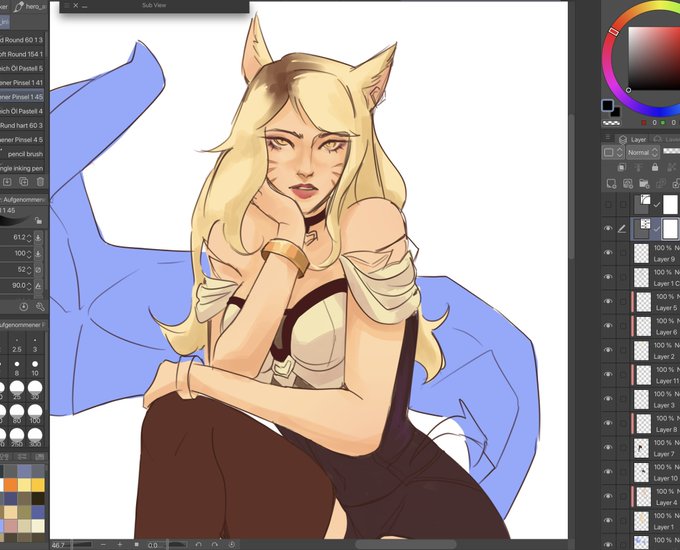Viewport: 680px width, 550px height.
Task: Adjust brush size stepper at 61.2
Action: 29,238
